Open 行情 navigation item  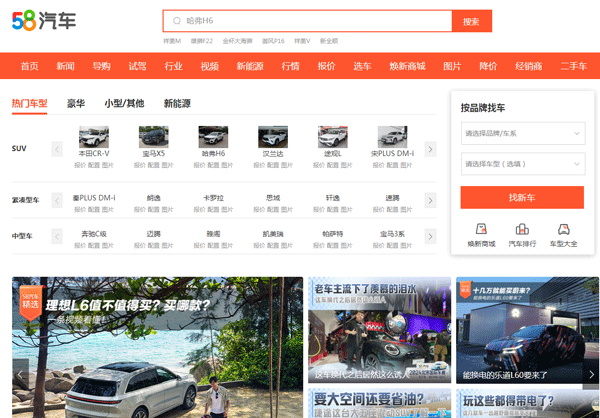(x=290, y=66)
